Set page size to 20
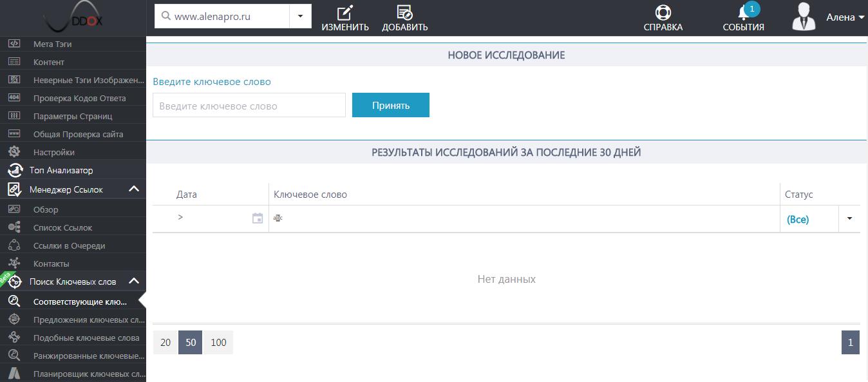Viewport: 868px width, 382px height. pyautogui.click(x=165, y=343)
